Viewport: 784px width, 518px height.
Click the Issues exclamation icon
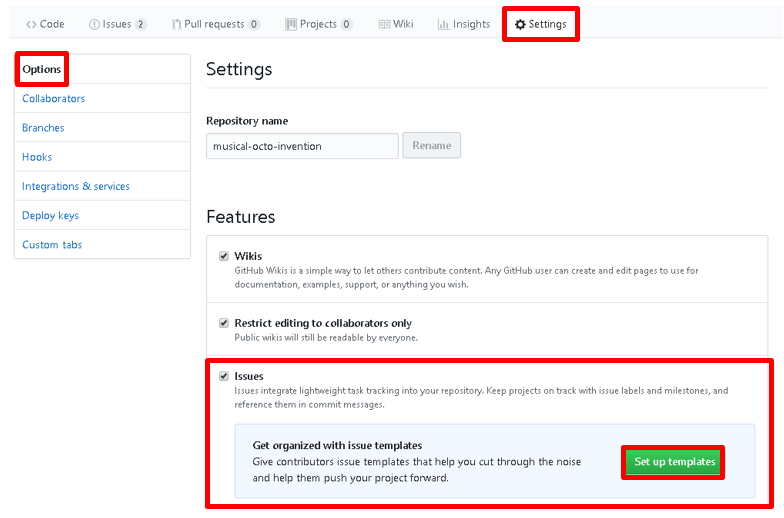pos(94,24)
